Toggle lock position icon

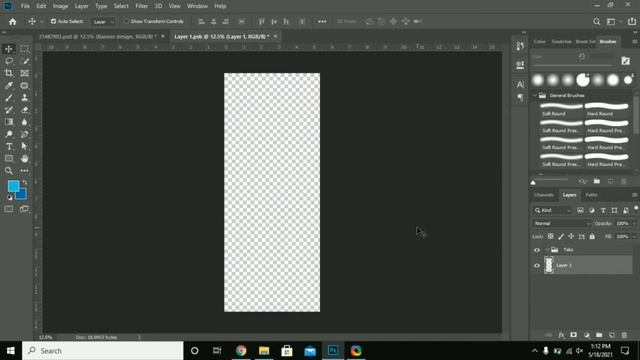coord(571,236)
